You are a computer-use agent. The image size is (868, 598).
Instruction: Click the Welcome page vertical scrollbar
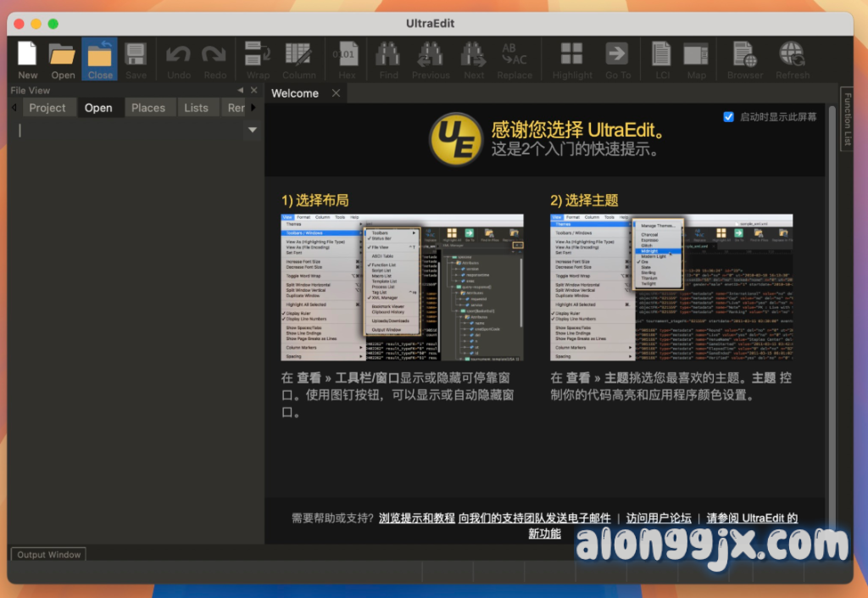tap(831, 322)
